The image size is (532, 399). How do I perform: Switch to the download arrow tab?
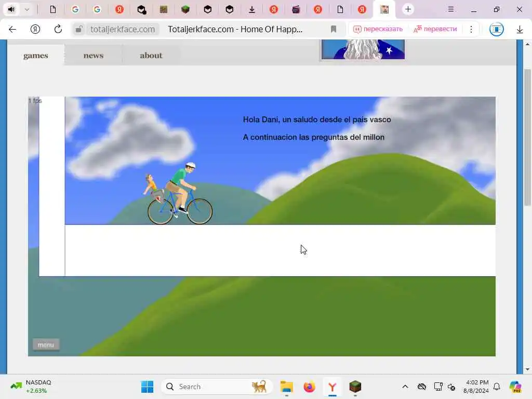[x=252, y=9]
